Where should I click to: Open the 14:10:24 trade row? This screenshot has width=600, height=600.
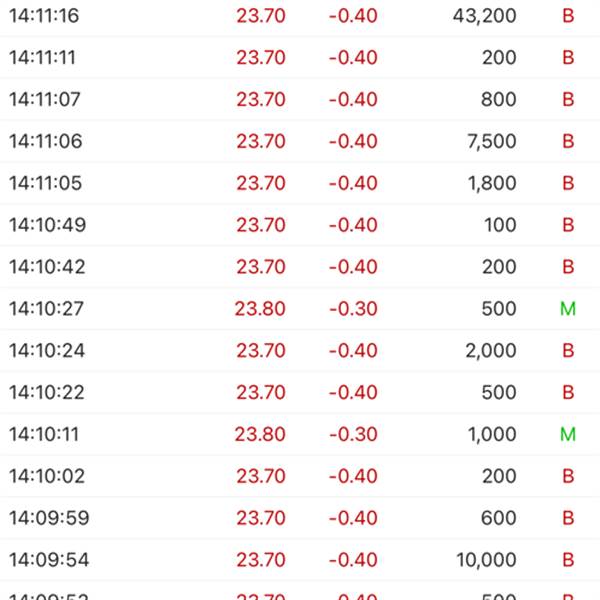coord(300,350)
